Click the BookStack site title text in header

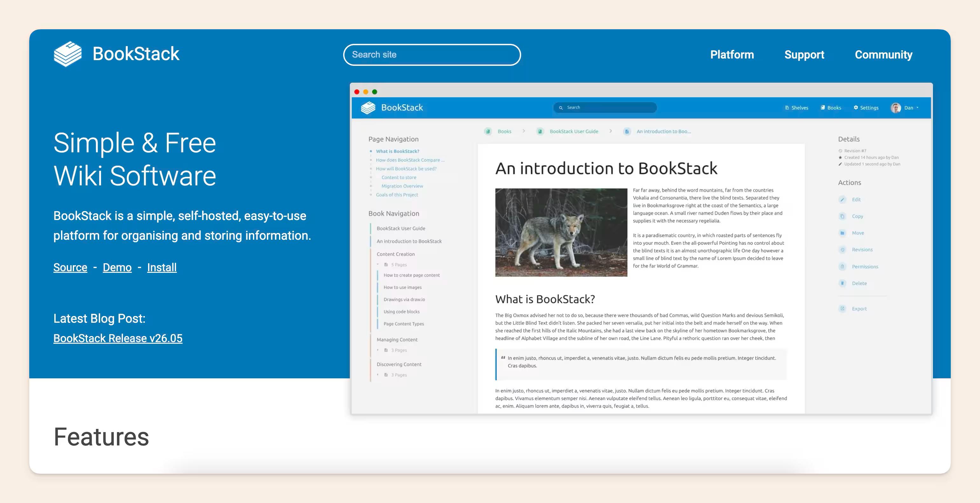click(136, 54)
